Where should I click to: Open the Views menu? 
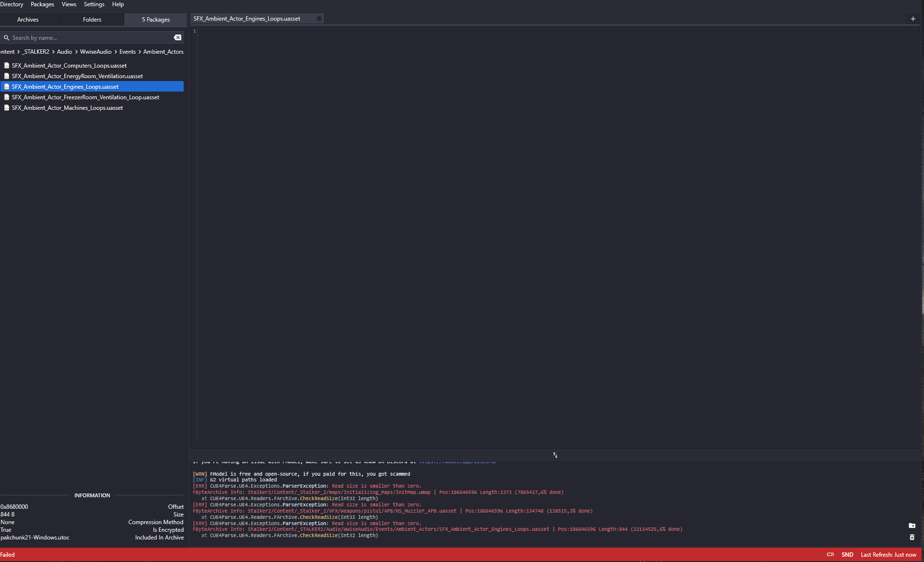coord(69,4)
